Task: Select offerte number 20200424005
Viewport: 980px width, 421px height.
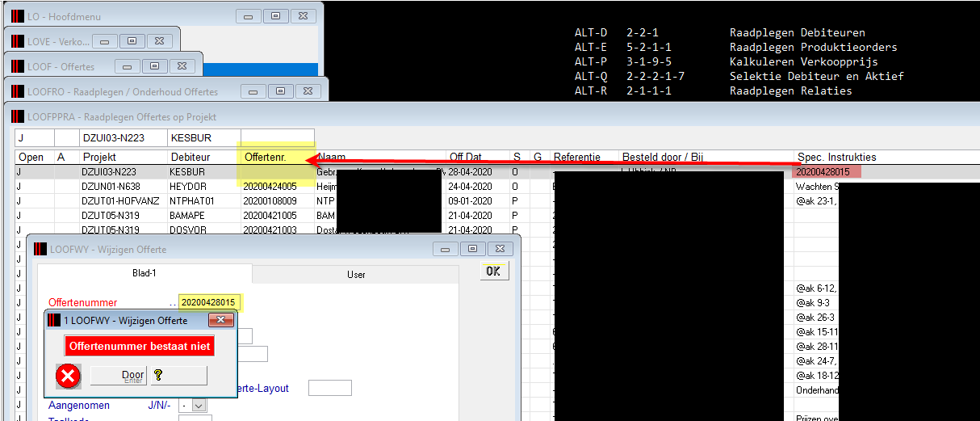Action: pyautogui.click(x=278, y=187)
